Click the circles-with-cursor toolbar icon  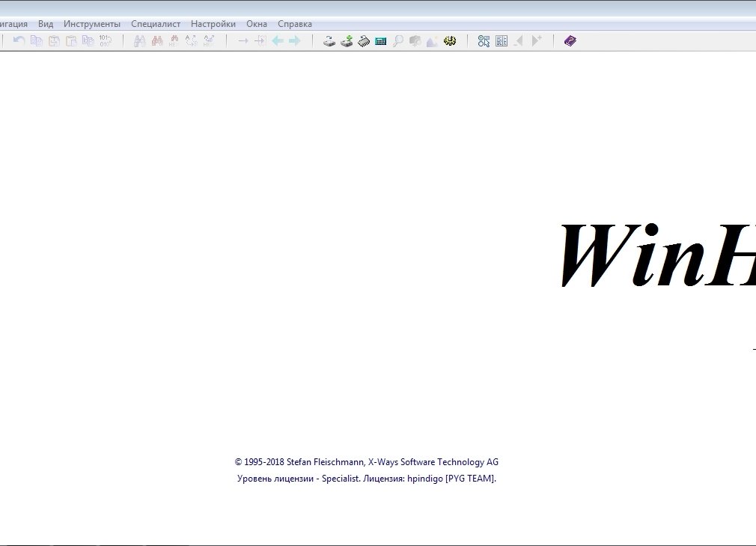click(x=484, y=41)
